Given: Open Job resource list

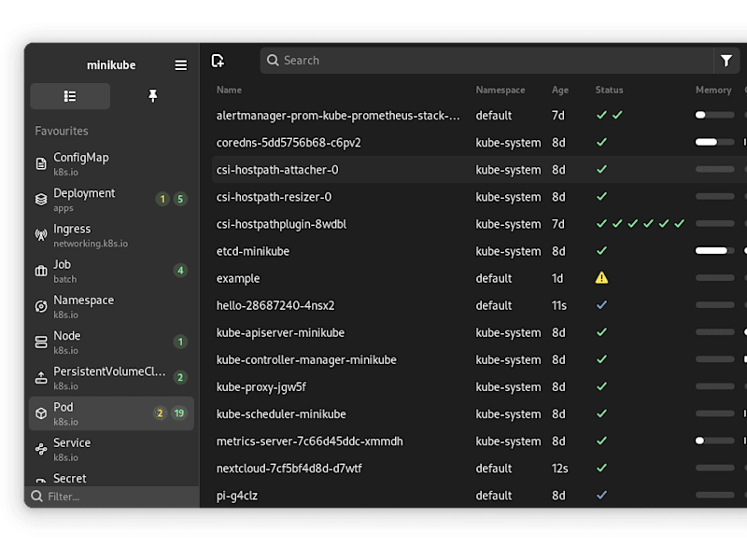Looking at the screenshot, I should click(x=111, y=271).
